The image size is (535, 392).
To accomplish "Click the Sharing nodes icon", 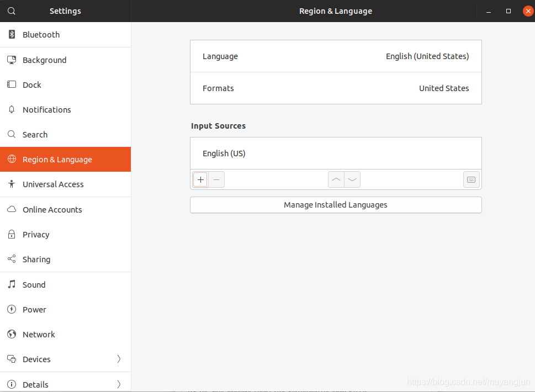I will [12, 259].
